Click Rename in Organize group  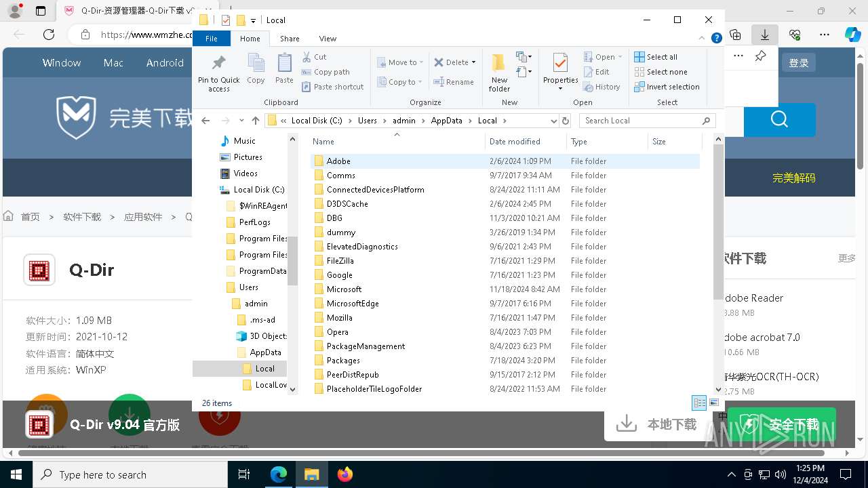point(454,82)
